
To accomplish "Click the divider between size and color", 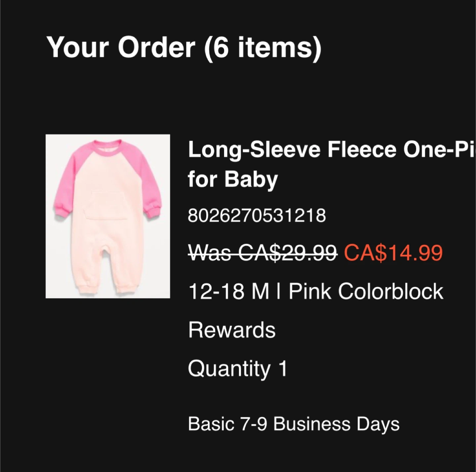I will click(x=280, y=291).
